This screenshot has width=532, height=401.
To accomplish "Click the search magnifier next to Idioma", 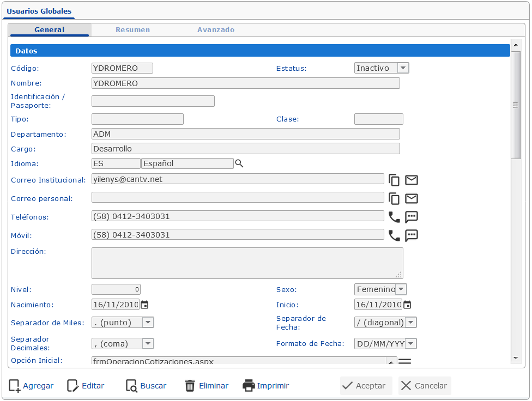I will click(239, 163).
